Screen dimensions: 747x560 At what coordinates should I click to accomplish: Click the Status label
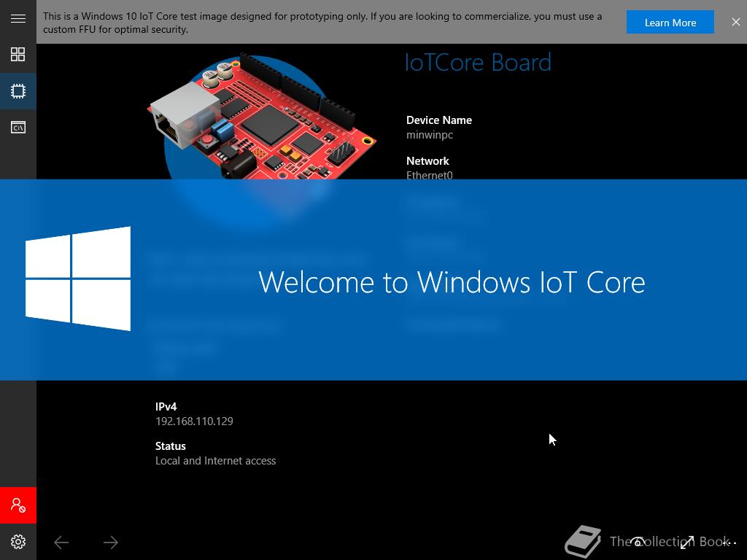170,446
